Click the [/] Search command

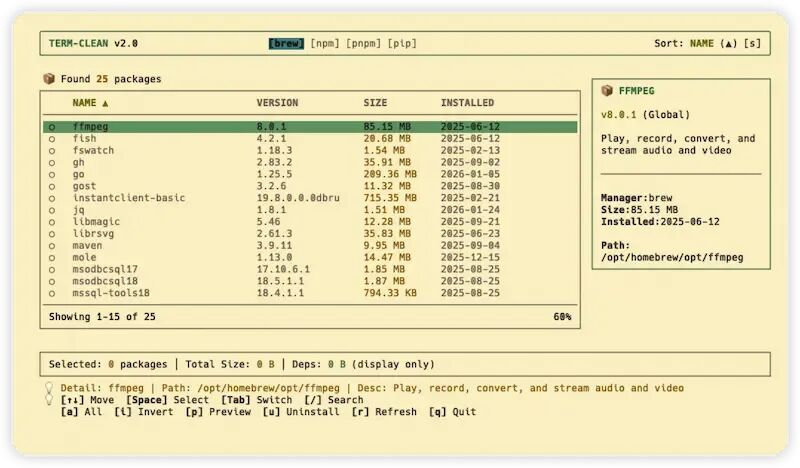[x=334, y=400]
